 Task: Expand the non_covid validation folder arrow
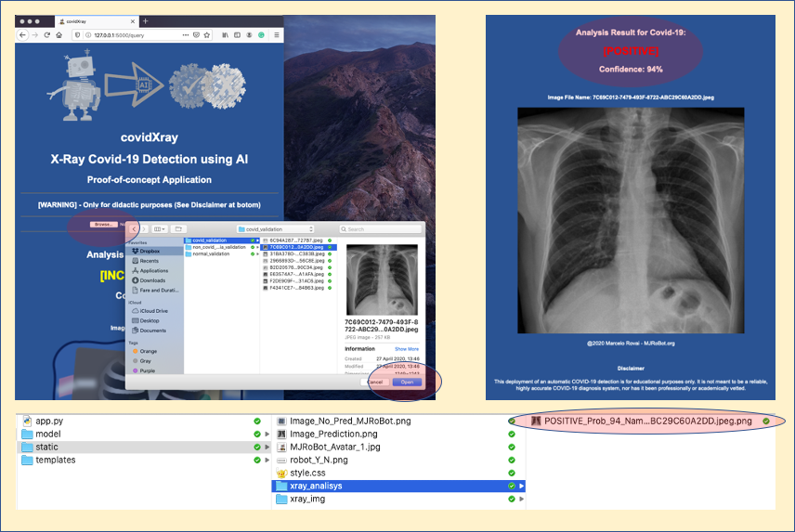(257, 247)
